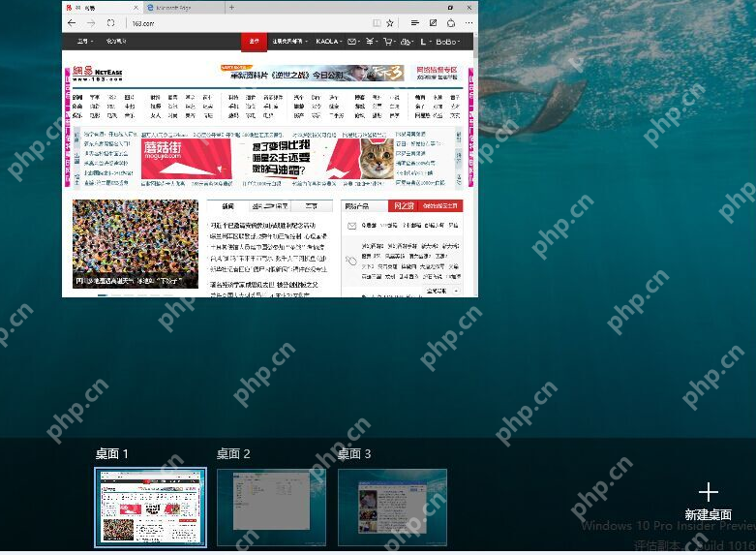
Task: Open the shopping cart dropdown
Action: (388, 42)
